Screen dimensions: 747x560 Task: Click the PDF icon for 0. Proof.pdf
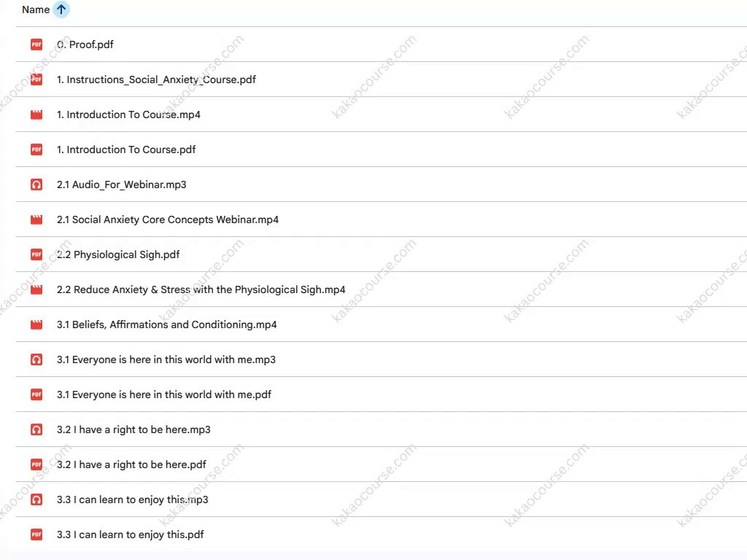[x=36, y=44]
